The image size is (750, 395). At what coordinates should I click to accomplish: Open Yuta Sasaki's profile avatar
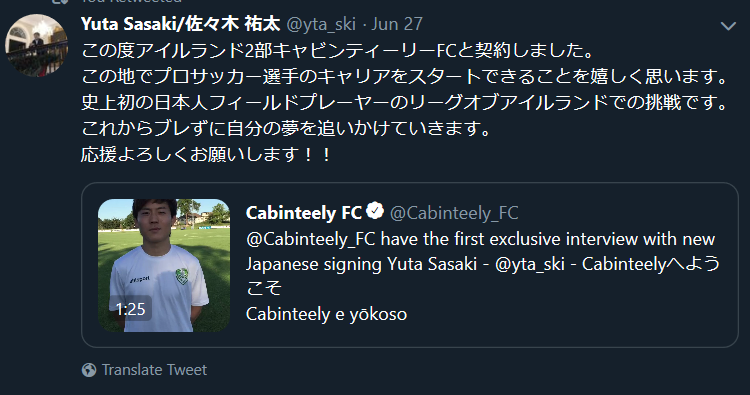36,45
